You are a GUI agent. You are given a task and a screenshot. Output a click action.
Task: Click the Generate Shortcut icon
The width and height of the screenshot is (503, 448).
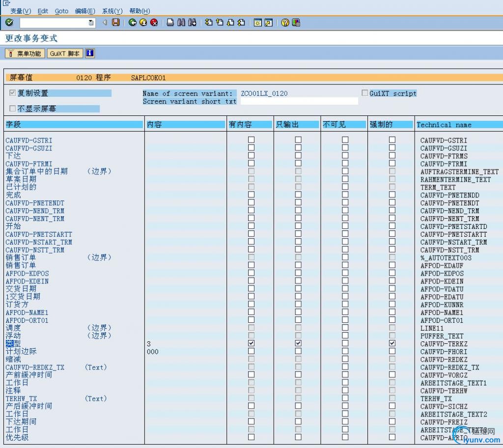[x=269, y=23]
